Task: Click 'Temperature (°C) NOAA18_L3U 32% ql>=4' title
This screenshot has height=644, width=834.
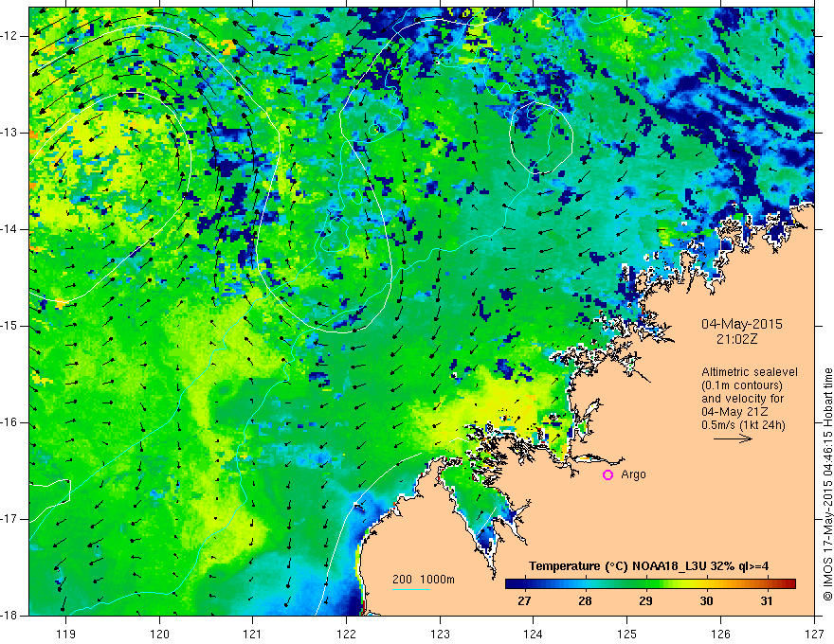Action: [x=649, y=566]
